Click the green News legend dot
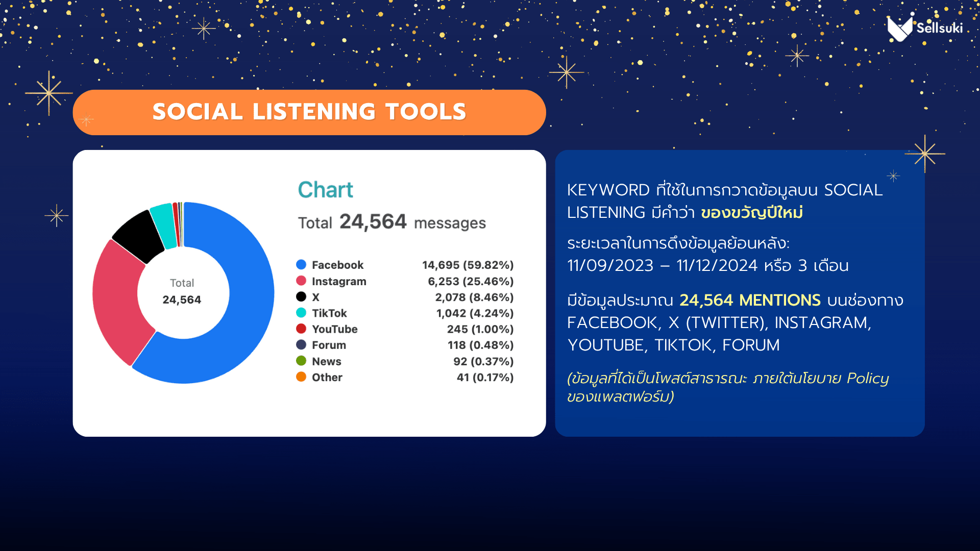 [x=301, y=361]
